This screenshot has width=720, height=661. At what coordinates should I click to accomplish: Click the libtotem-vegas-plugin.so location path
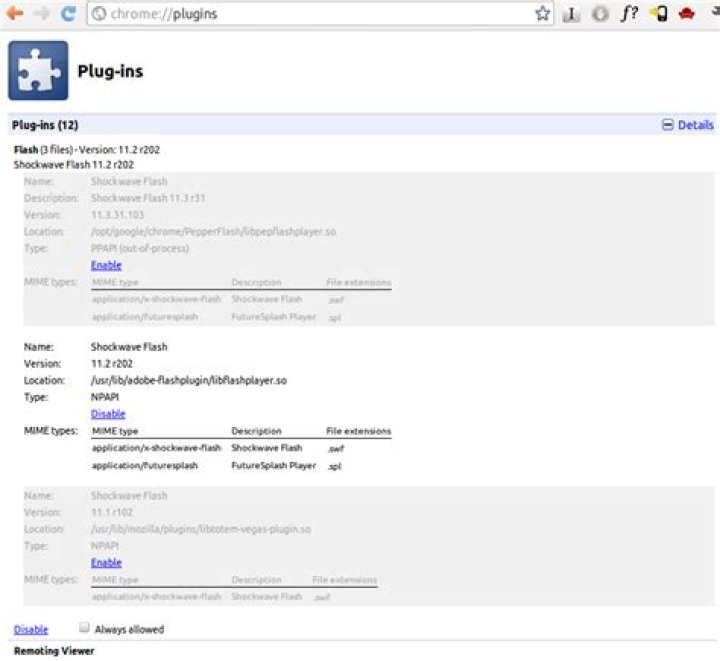[201, 529]
